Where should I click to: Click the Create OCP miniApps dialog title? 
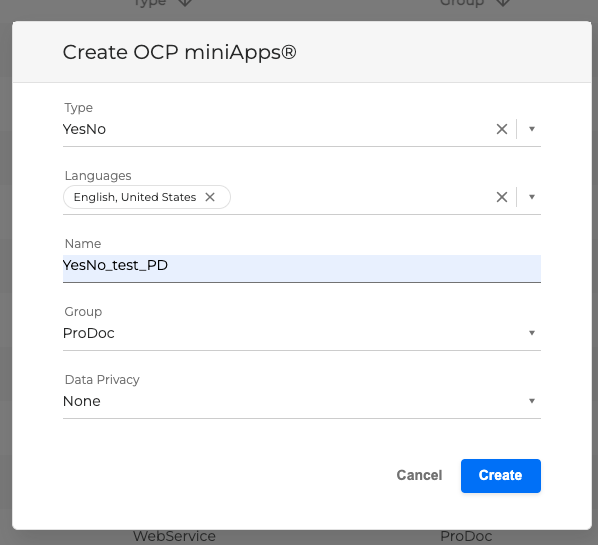point(179,52)
